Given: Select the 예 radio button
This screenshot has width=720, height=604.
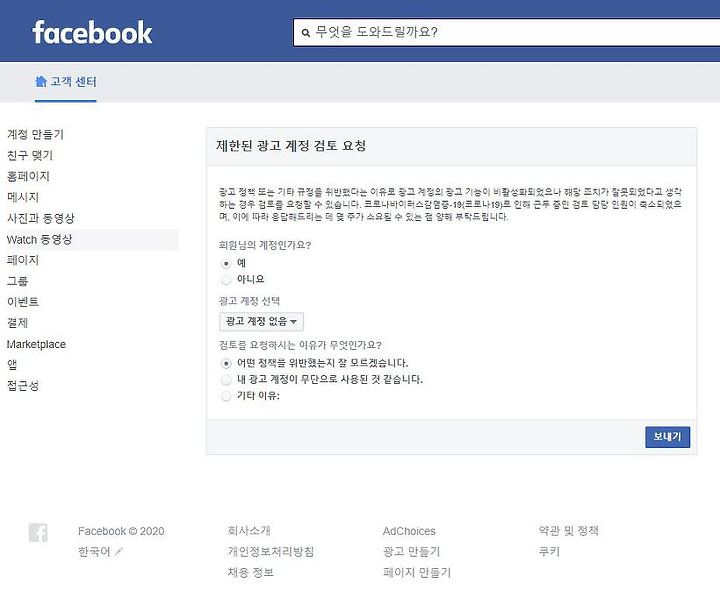Looking at the screenshot, I should coord(226,264).
